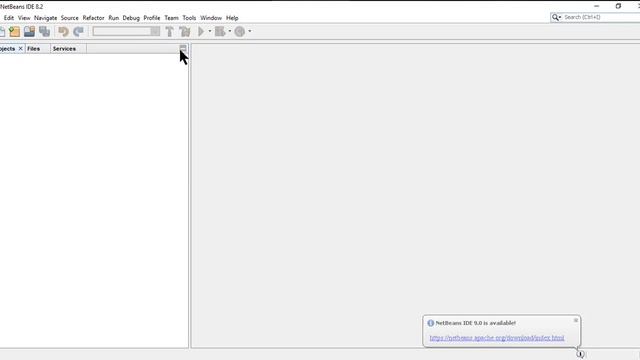Open the Navigate menu

(45, 18)
